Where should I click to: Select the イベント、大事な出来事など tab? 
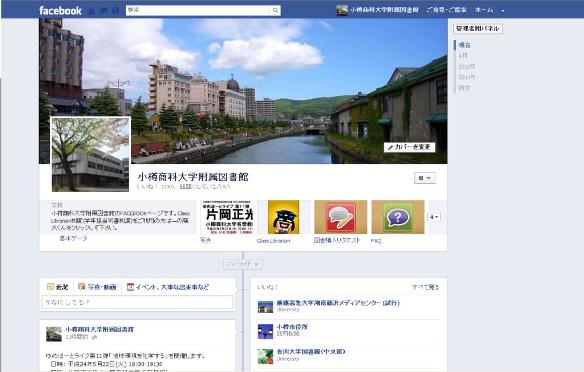[168, 287]
